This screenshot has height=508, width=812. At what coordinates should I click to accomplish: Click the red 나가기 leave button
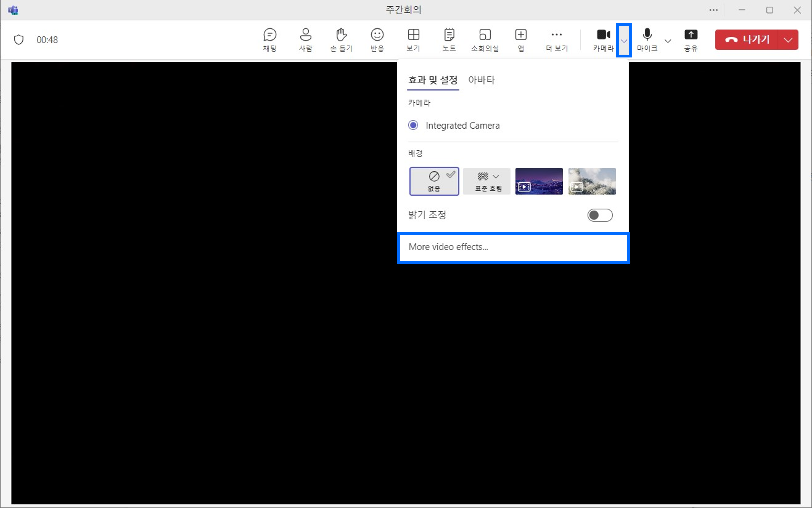click(x=747, y=40)
